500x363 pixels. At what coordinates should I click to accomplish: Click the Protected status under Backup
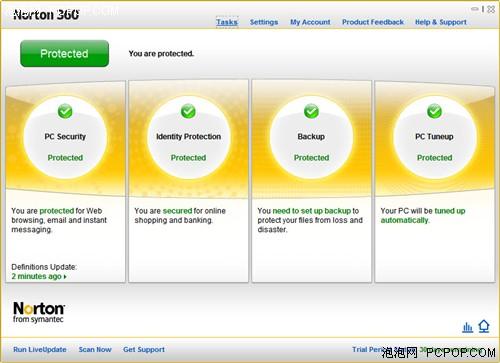point(311,158)
